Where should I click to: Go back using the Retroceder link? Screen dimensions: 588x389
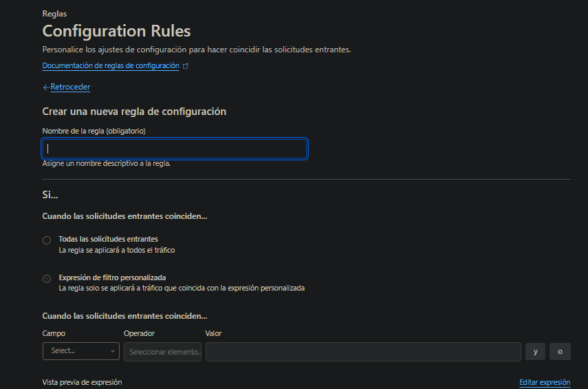70,87
